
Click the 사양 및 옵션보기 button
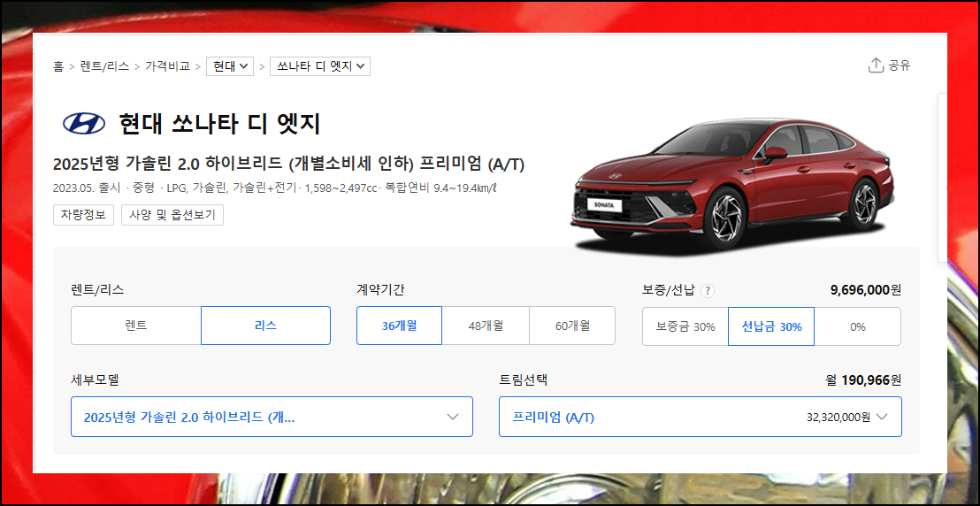(172, 215)
